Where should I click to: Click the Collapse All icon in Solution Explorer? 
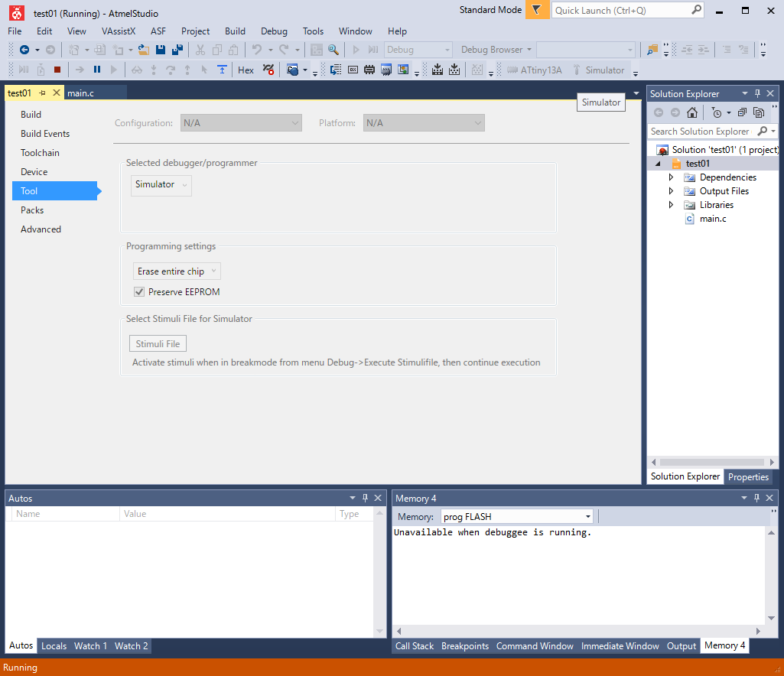point(742,113)
